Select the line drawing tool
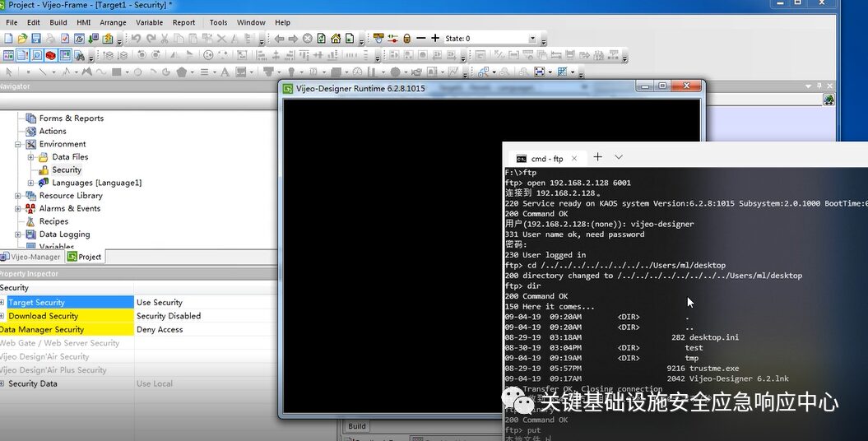 (x=43, y=72)
